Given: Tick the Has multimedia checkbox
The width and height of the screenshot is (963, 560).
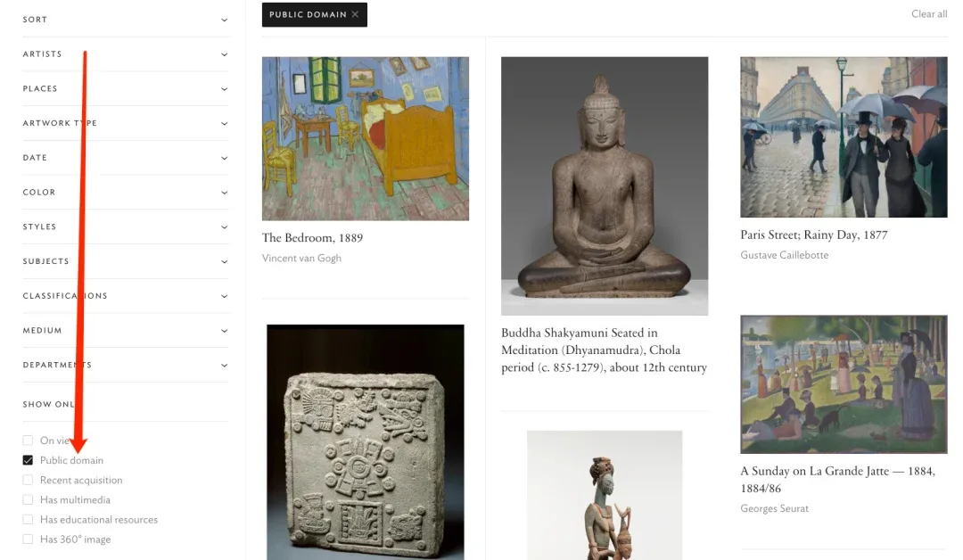Looking at the screenshot, I should pyautogui.click(x=28, y=499).
